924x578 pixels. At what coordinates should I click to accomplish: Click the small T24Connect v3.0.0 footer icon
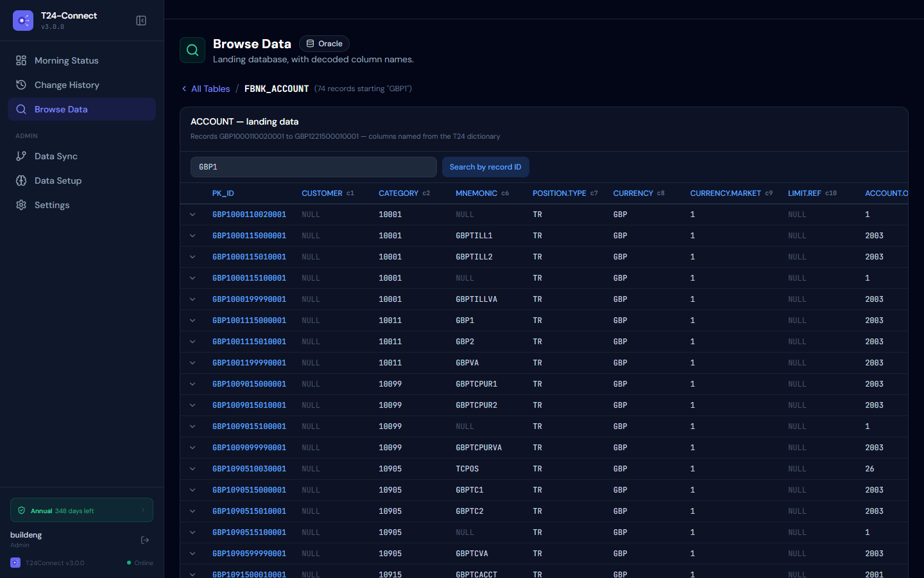15,563
